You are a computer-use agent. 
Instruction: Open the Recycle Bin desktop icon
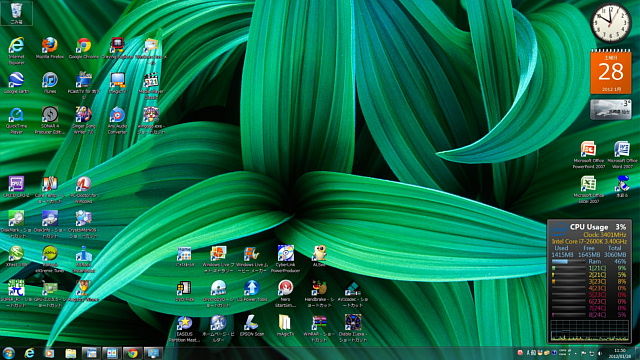pos(16,13)
